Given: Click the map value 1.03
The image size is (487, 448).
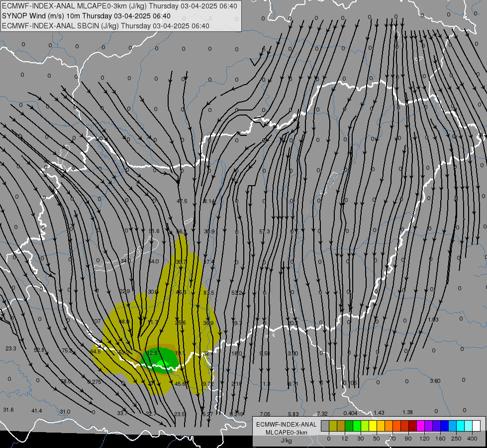Looking at the screenshot, I should click(433, 320).
